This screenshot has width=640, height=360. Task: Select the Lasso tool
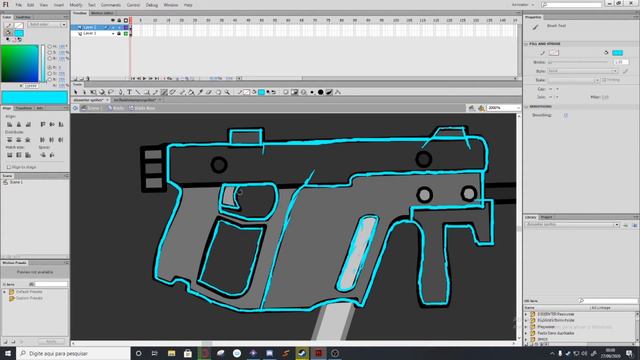point(111,92)
